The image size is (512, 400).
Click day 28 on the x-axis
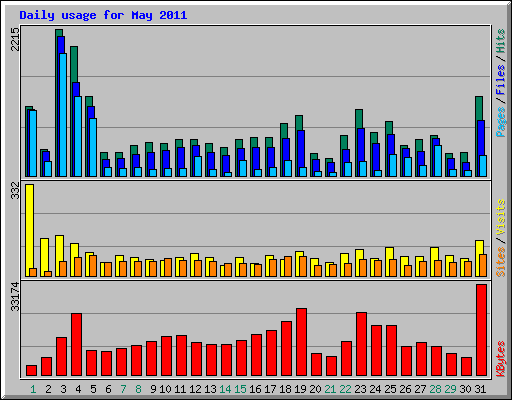tap(435, 389)
